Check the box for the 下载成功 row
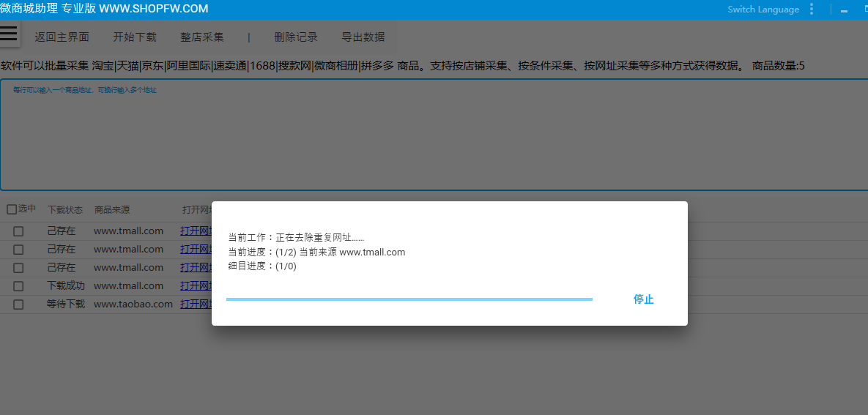 18,286
